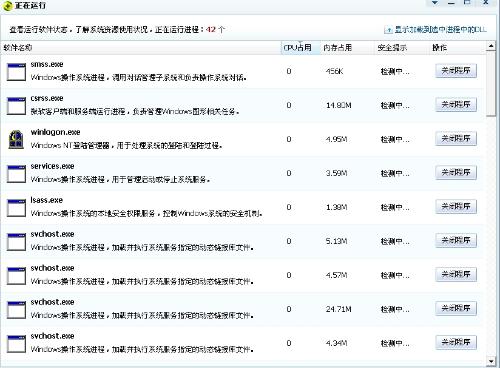Click the lsass.exe process icon

pos(16,208)
